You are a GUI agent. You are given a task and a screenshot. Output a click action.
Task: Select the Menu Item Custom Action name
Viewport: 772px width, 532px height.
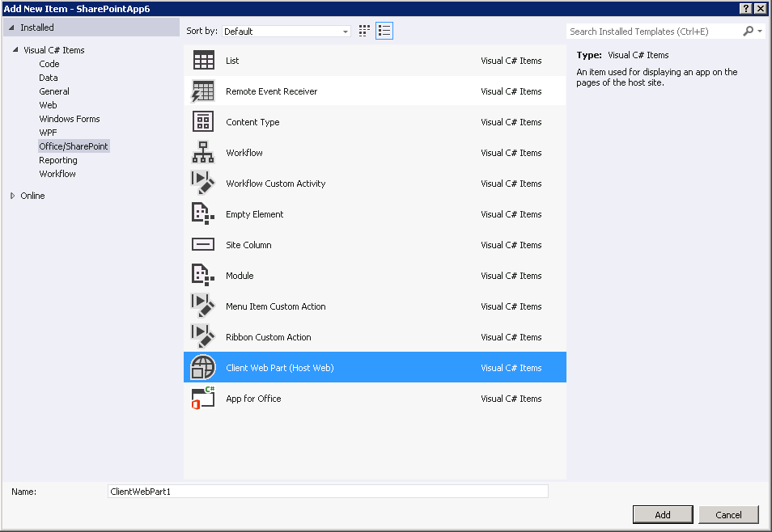pyautogui.click(x=275, y=306)
